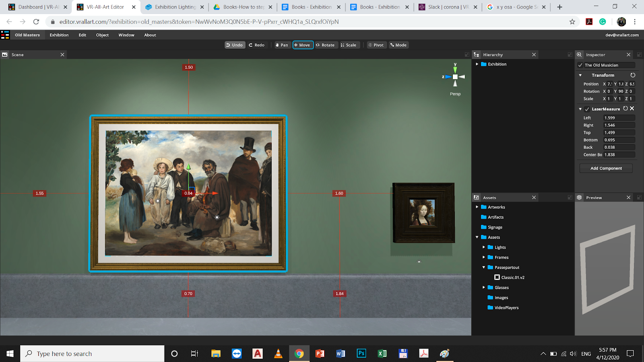644x362 pixels.
Task: Open VLC media player from the taskbar
Action: [278, 354]
